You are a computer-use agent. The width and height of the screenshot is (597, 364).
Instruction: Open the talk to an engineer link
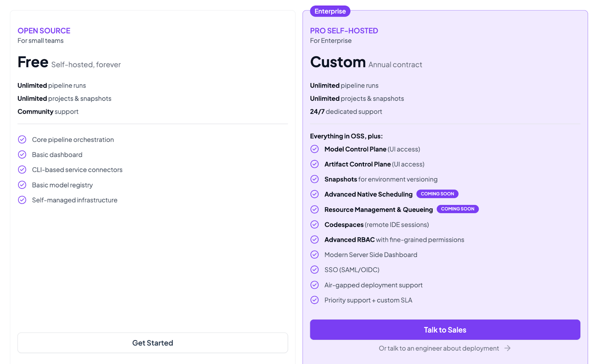(439, 348)
